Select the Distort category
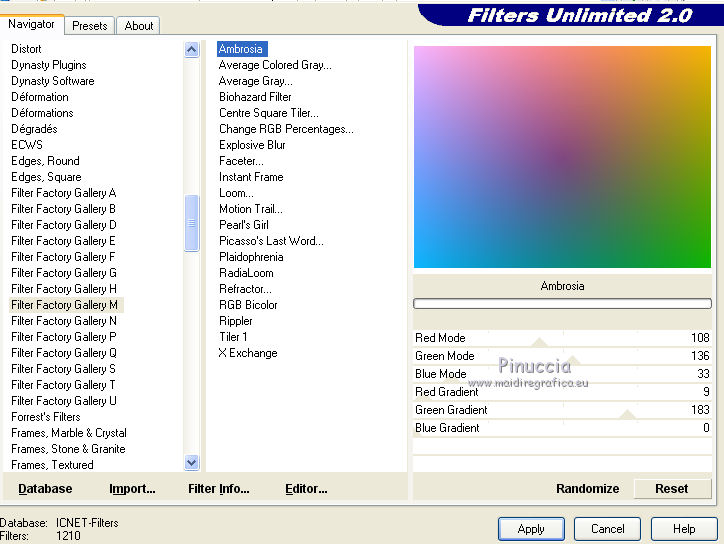The width and height of the screenshot is (724, 544). click(26, 49)
